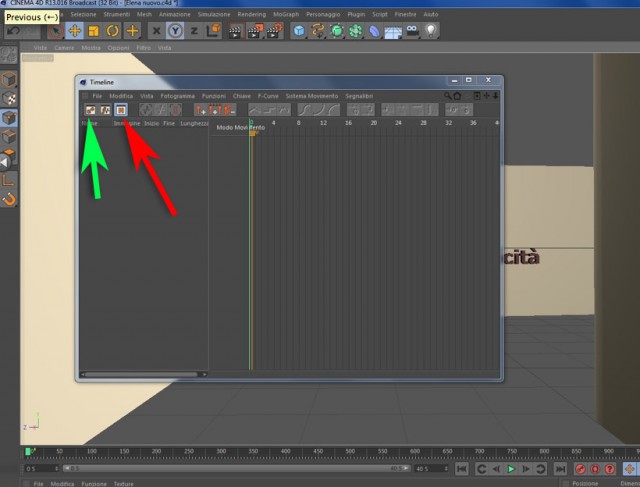Open the NURBS generator icon
Viewport: 640px width, 487px height.
pyautogui.click(x=337, y=31)
